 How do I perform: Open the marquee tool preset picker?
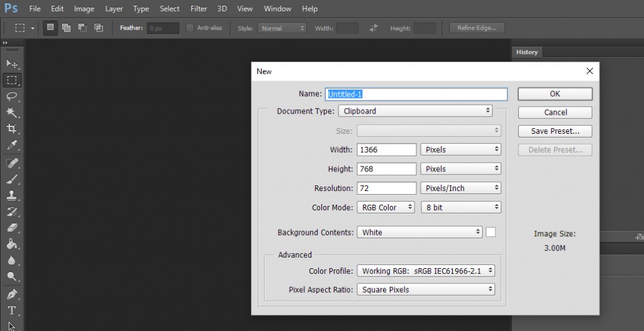pyautogui.click(x=33, y=28)
